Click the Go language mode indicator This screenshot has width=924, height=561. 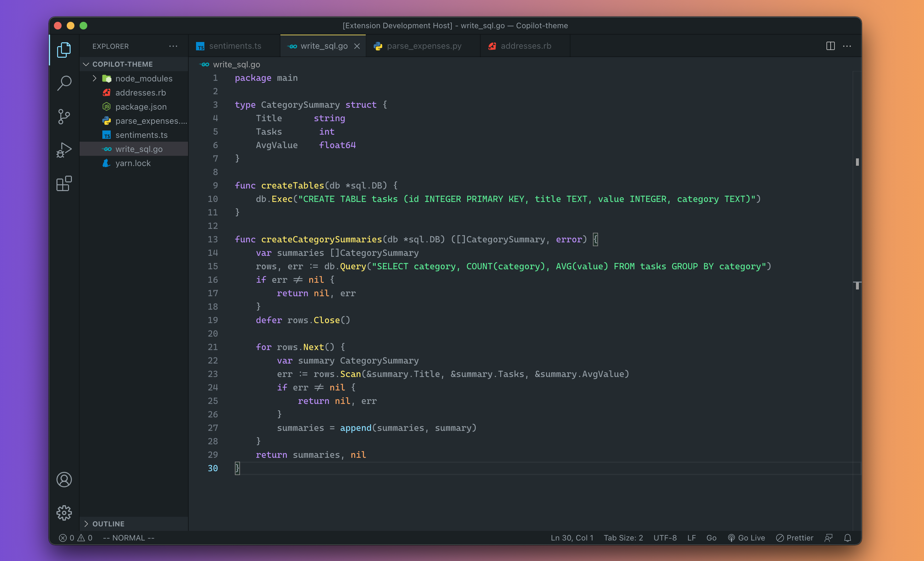click(711, 538)
